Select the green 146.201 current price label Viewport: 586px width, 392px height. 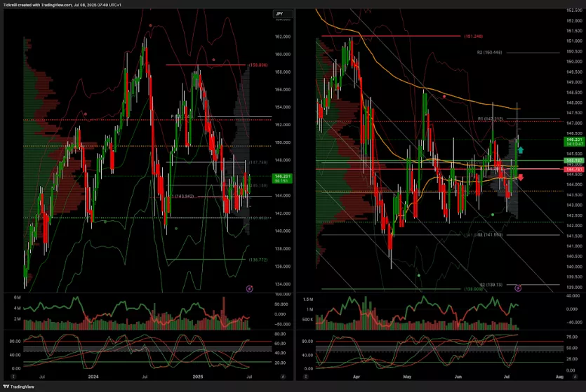573,141
